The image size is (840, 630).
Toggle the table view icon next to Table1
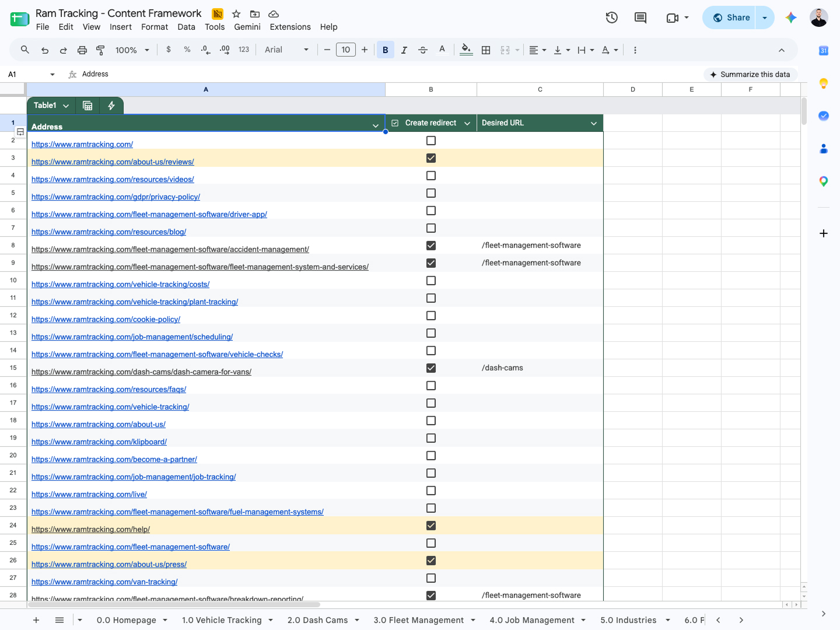click(x=87, y=106)
